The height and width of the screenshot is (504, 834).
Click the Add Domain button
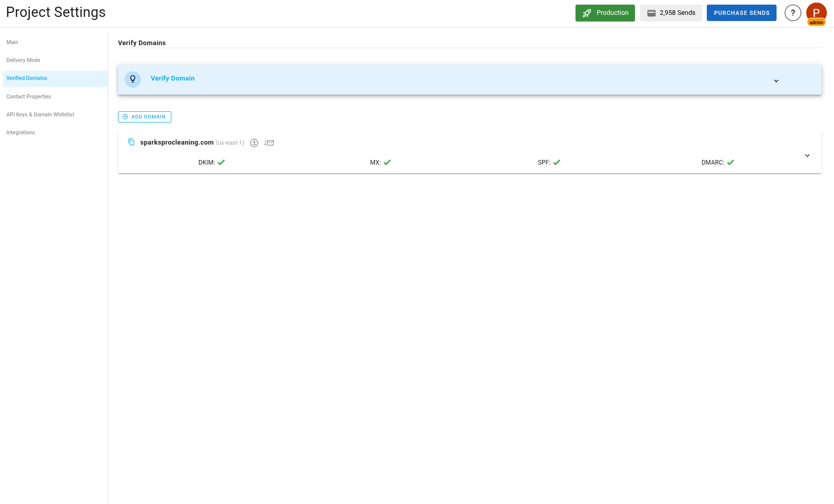pos(144,117)
